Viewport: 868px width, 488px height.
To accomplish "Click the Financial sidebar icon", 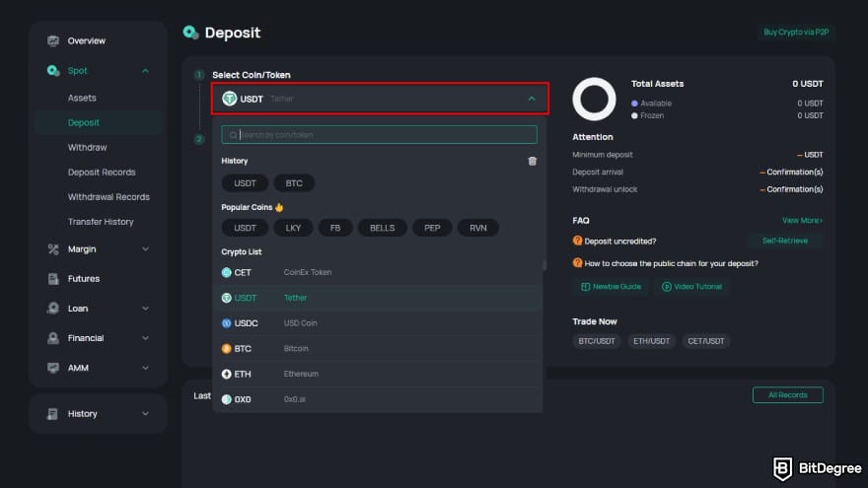I will 53,338.
